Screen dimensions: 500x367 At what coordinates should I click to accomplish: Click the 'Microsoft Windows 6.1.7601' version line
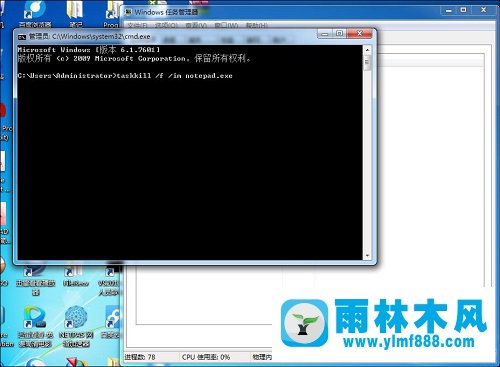[89, 50]
